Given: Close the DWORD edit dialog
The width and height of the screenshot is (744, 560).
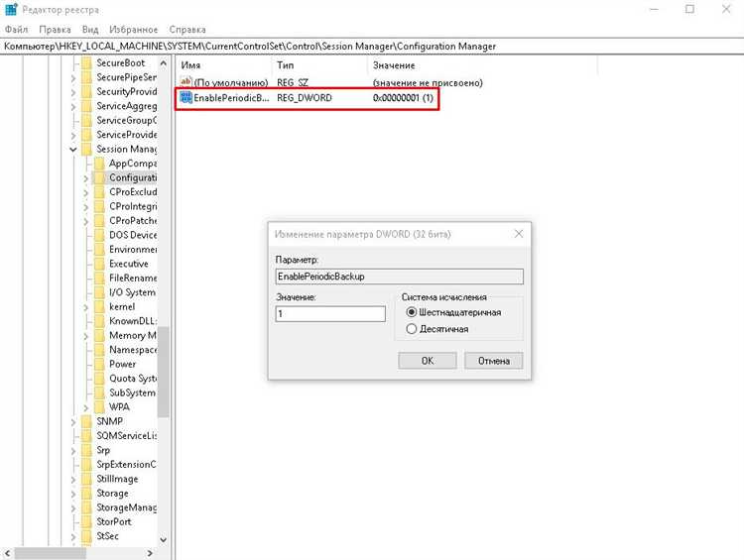Looking at the screenshot, I should point(518,234).
